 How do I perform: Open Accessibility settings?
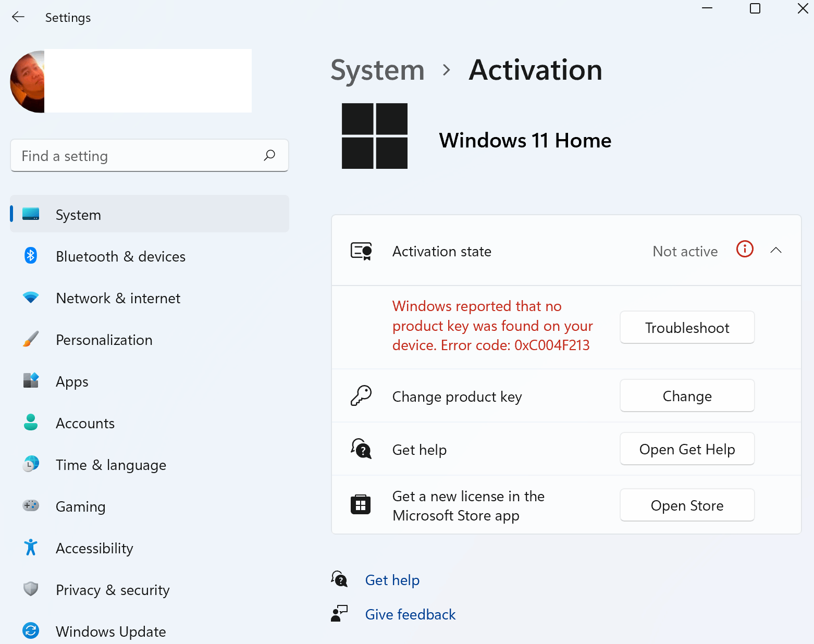150,548
